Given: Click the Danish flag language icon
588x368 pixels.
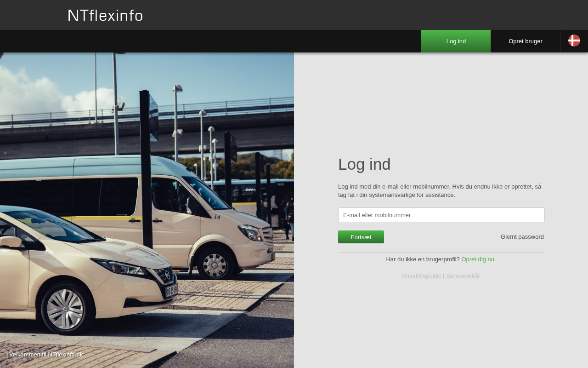Looking at the screenshot, I should (x=574, y=40).
